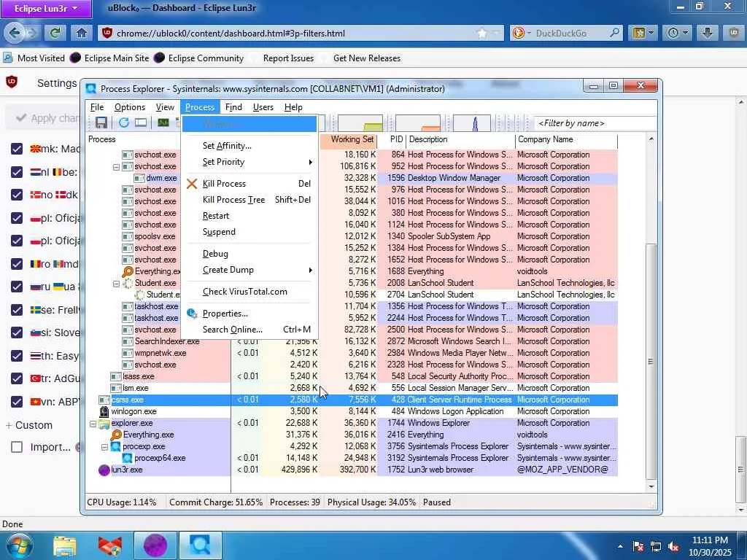
Task: Open the Windows Start button
Action: [x=19, y=545]
